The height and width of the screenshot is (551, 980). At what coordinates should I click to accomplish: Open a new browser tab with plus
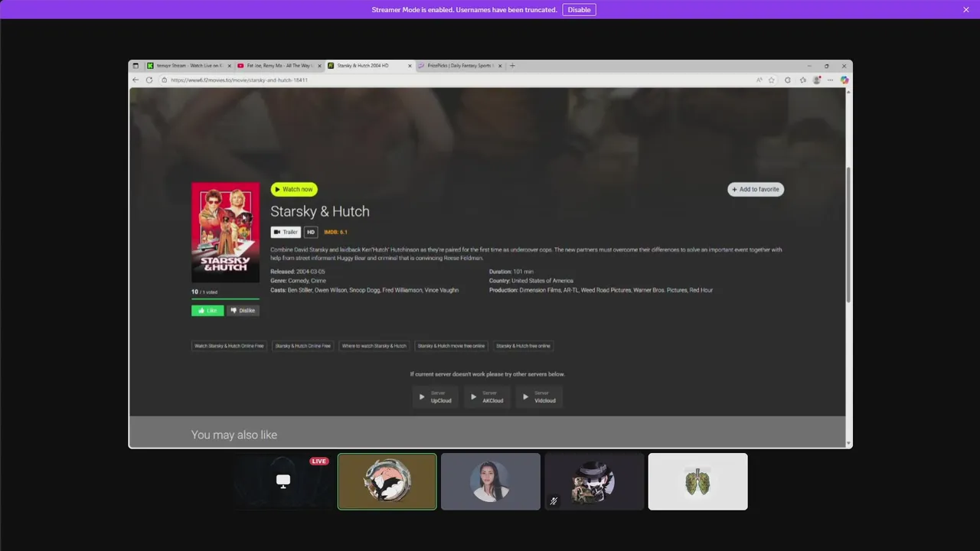(x=512, y=66)
